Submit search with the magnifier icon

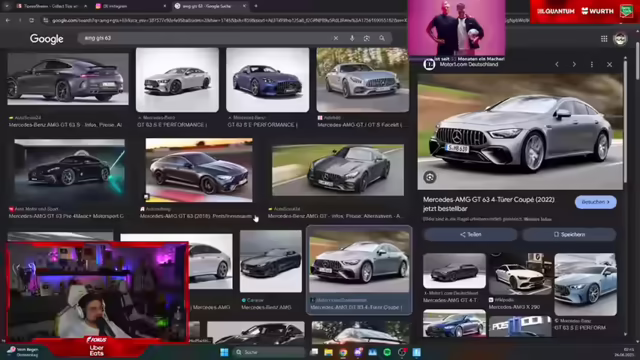tap(382, 38)
